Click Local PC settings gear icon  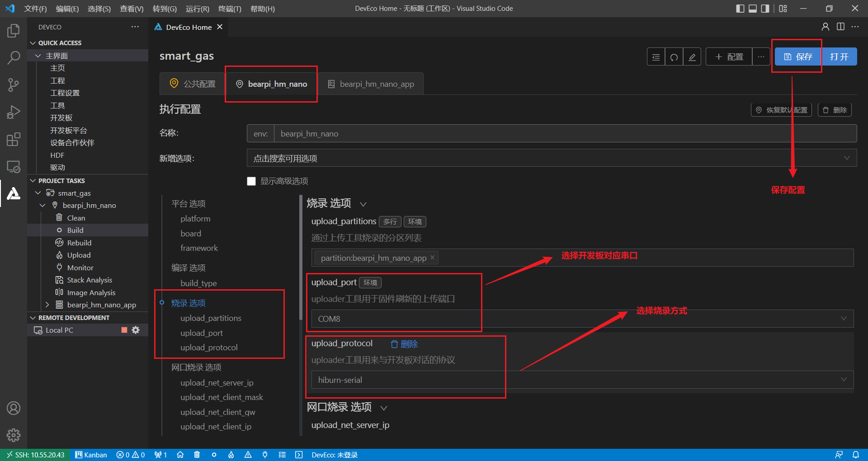pos(136,330)
